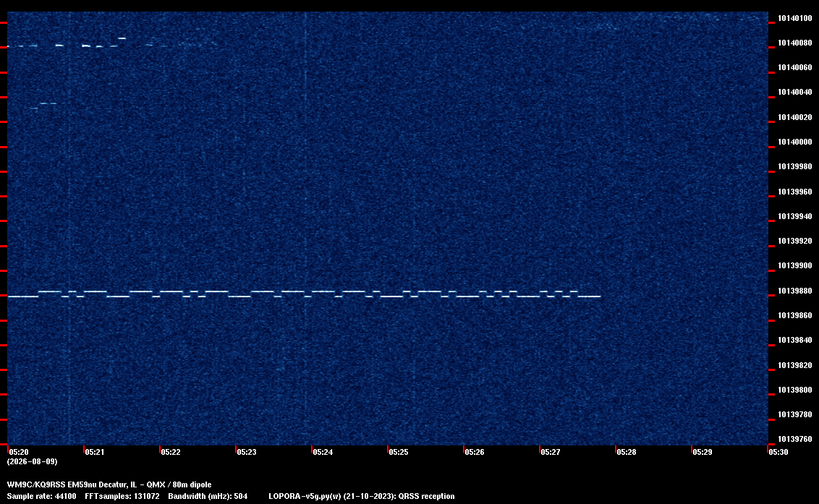The height and width of the screenshot is (504, 819).
Task: Click the 10139980 frequency label
Action: point(795,166)
